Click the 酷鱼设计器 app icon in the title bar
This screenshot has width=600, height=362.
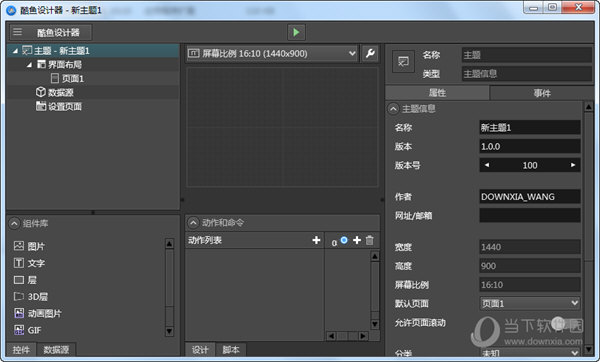[11, 10]
